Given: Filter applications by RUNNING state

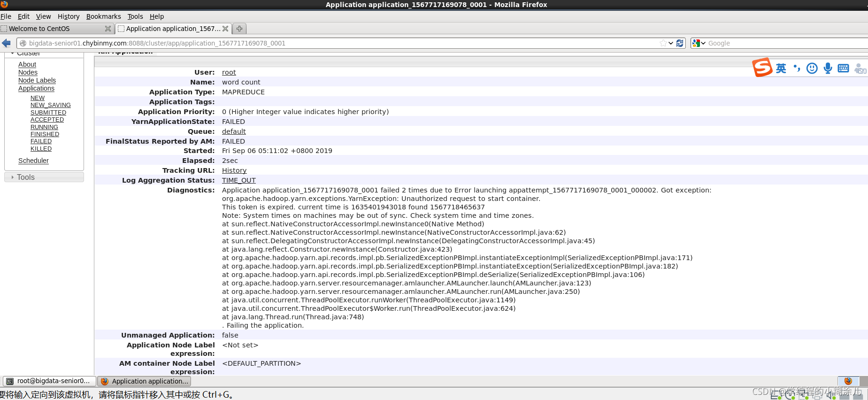Looking at the screenshot, I should pyautogui.click(x=44, y=127).
